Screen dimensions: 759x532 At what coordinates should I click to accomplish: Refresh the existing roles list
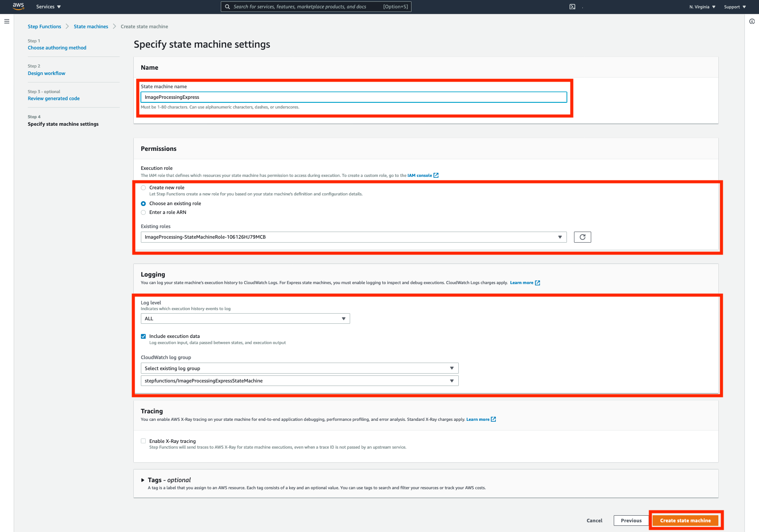click(582, 237)
